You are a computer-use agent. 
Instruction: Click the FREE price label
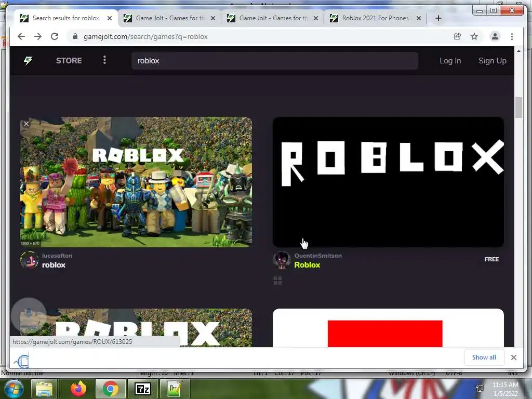pyautogui.click(x=491, y=259)
